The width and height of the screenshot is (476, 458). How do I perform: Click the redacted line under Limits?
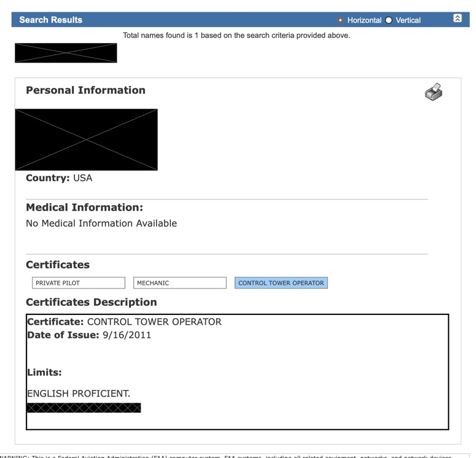(84, 408)
